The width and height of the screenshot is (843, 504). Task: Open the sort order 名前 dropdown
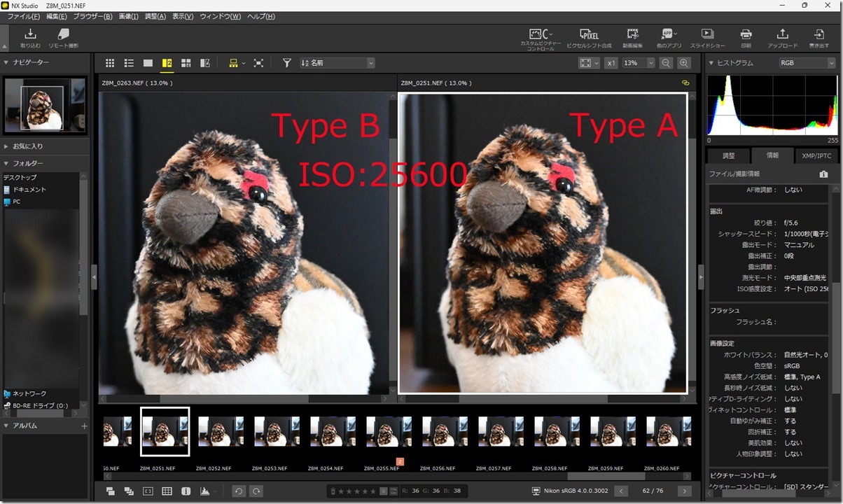(x=337, y=63)
